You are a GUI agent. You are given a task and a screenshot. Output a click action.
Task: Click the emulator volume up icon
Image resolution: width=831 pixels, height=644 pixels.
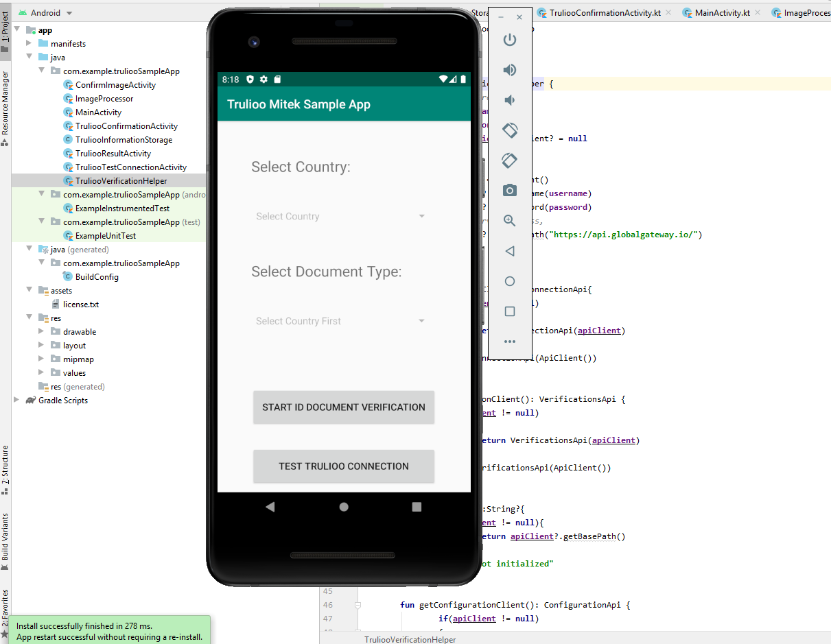pyautogui.click(x=509, y=70)
